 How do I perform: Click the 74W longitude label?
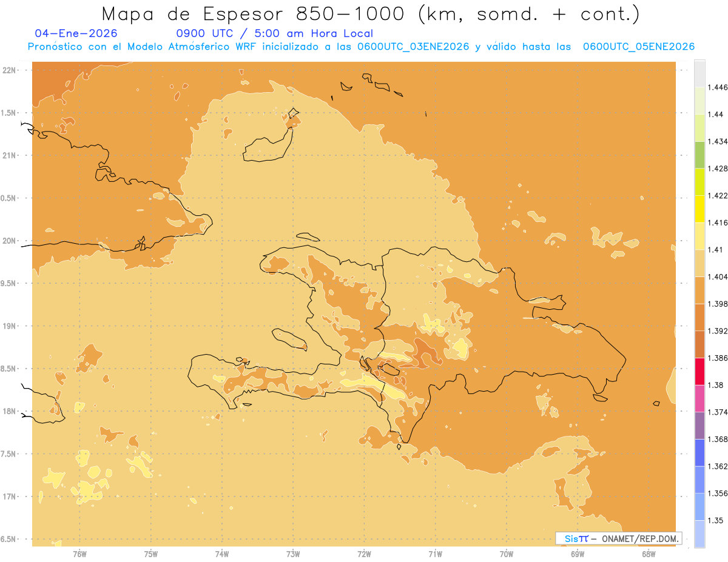222,554
